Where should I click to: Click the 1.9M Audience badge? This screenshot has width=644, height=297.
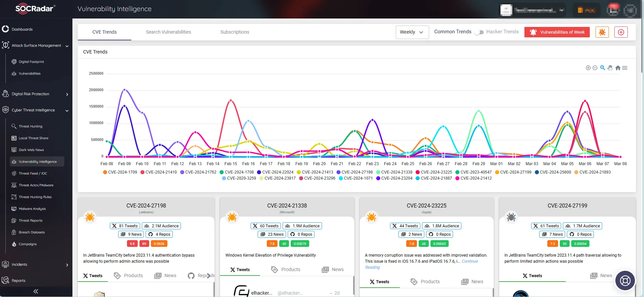point(302,226)
